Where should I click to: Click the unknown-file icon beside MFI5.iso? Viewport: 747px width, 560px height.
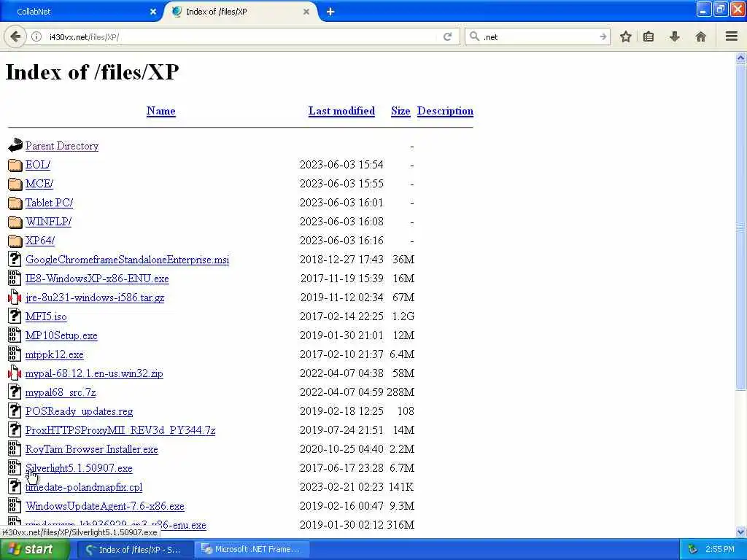(15, 316)
